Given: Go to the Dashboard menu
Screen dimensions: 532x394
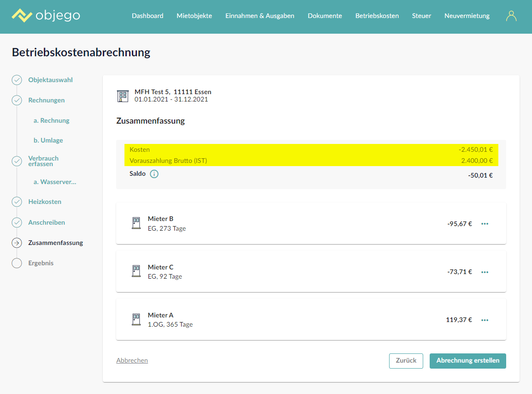Looking at the screenshot, I should coord(148,16).
